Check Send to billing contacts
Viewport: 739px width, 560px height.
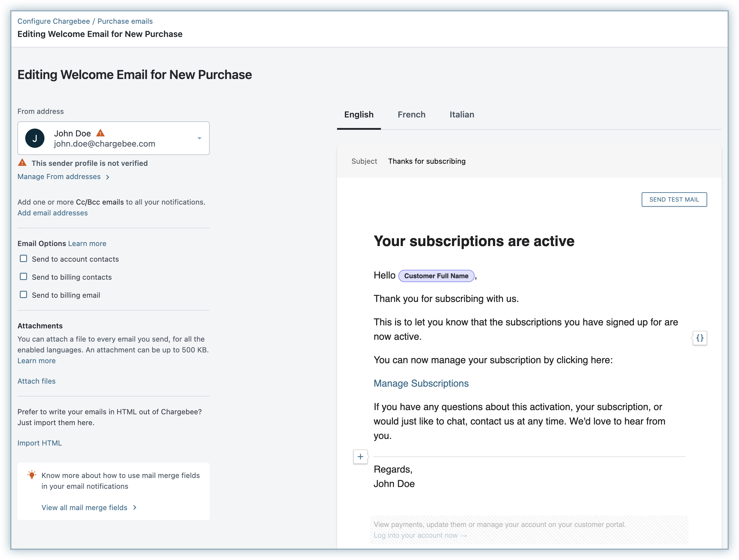click(23, 277)
